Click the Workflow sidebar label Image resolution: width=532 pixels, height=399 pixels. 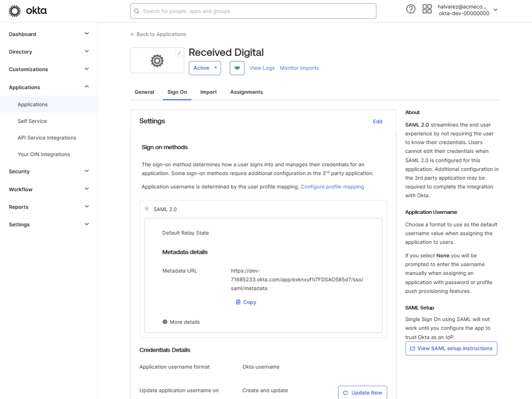click(21, 189)
